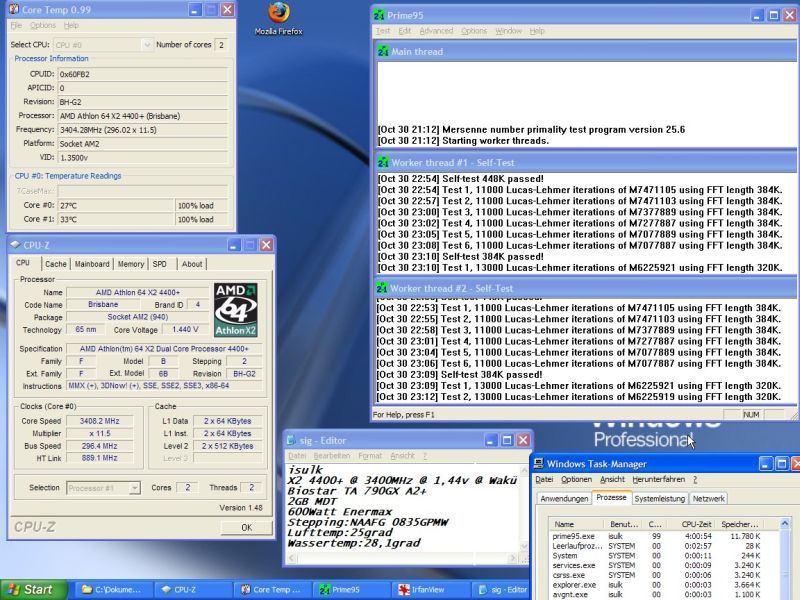This screenshot has height=600, width=800.
Task: Click the Main thread window icon in Prime95
Action: tap(383, 52)
